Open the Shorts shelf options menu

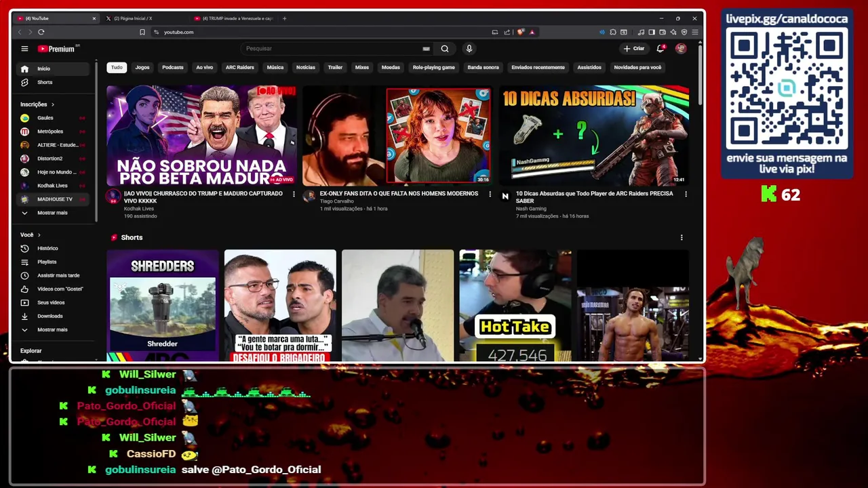click(x=682, y=238)
